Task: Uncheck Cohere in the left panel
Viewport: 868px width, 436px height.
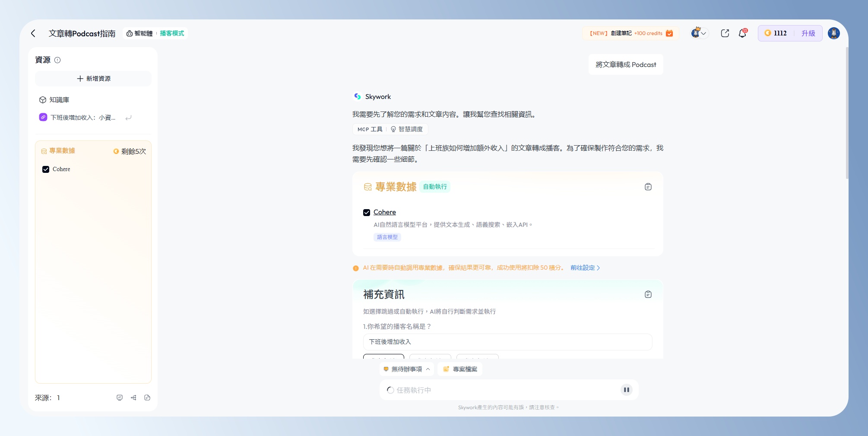Action: [x=46, y=169]
